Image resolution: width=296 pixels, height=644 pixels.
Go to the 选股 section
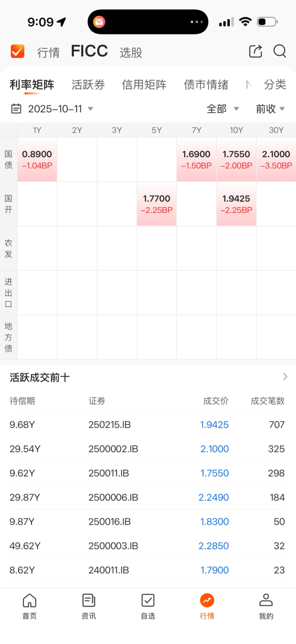coord(131,52)
